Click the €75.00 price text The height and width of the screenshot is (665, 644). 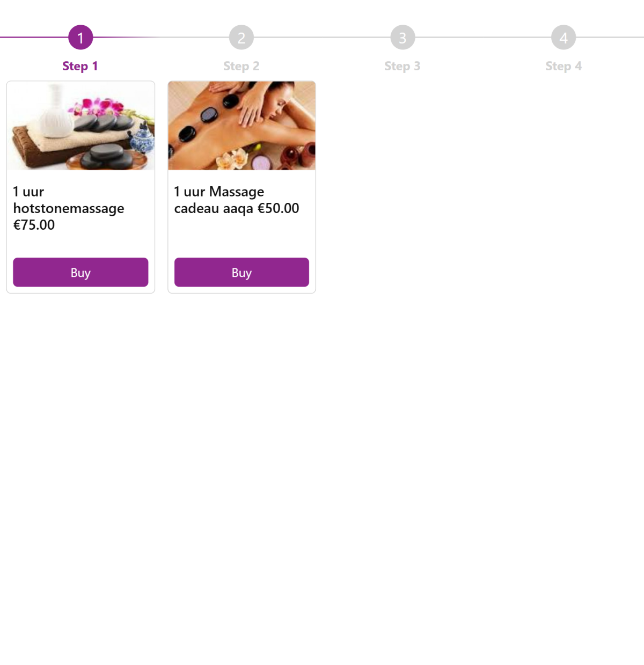coord(34,225)
